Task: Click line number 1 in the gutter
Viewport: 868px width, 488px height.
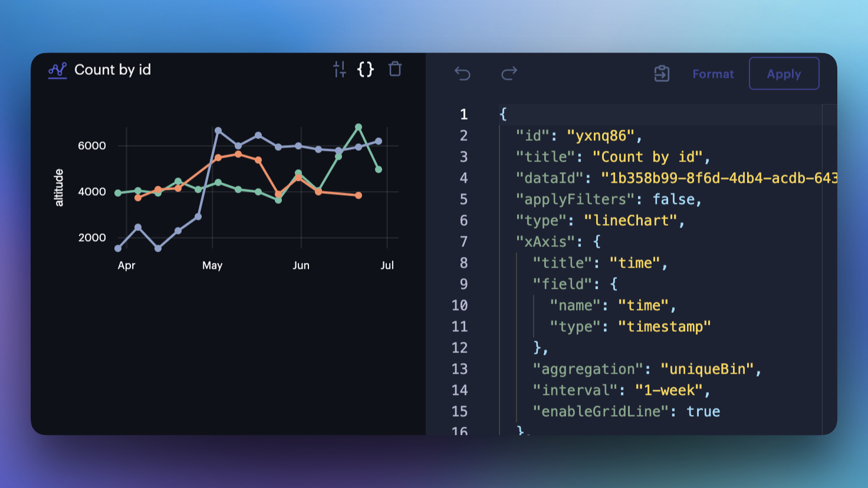Action: 464,114
